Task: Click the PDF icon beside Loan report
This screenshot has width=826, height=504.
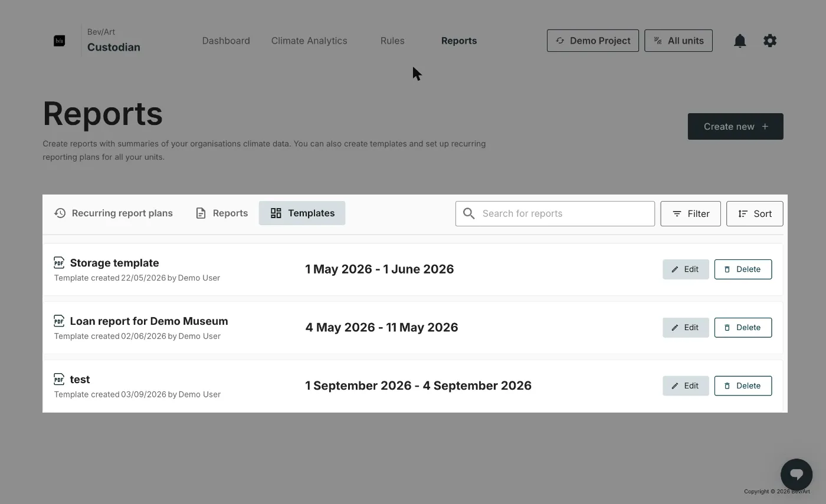Action: coord(59,321)
